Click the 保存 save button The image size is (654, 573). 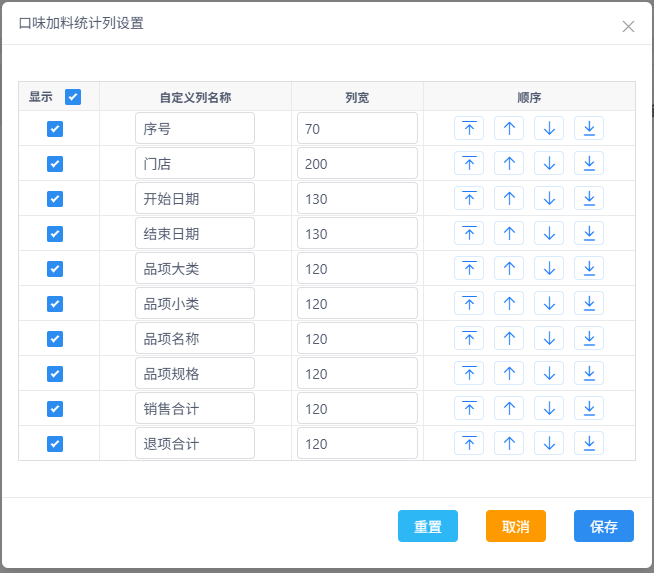604,526
